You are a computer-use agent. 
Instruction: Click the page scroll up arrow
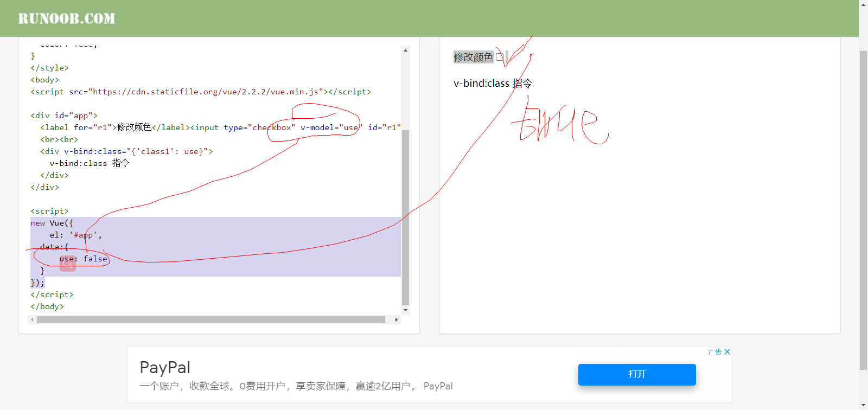[863, 4]
